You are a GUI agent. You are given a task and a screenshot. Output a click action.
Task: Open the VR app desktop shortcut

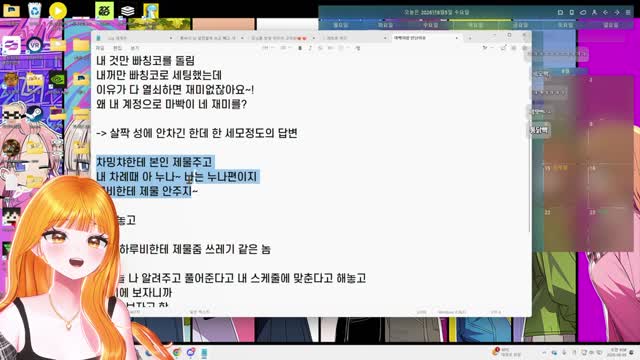point(34,44)
